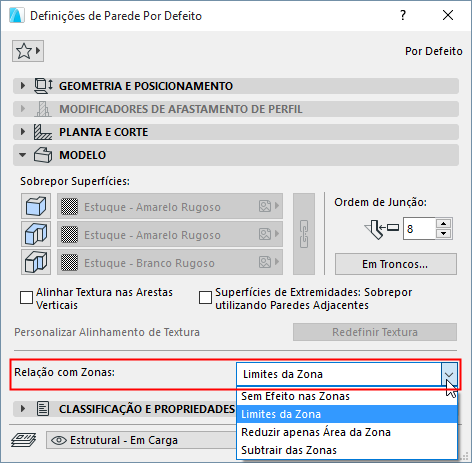Open the Relação com Zonas dropdown arrow

(449, 374)
